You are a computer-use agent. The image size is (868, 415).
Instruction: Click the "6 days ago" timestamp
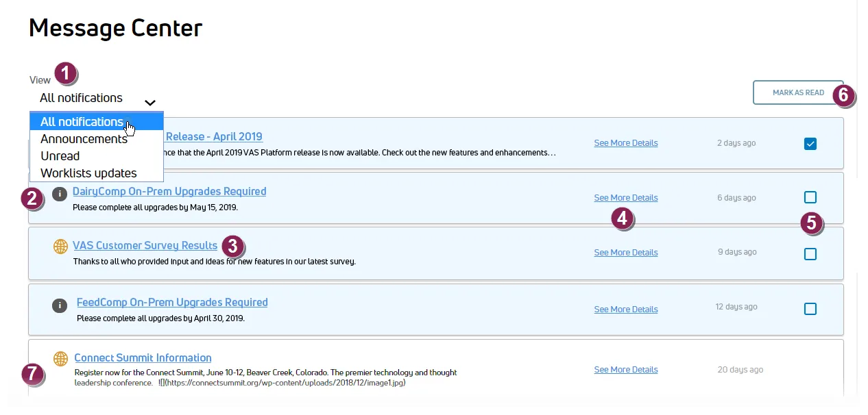click(x=737, y=198)
